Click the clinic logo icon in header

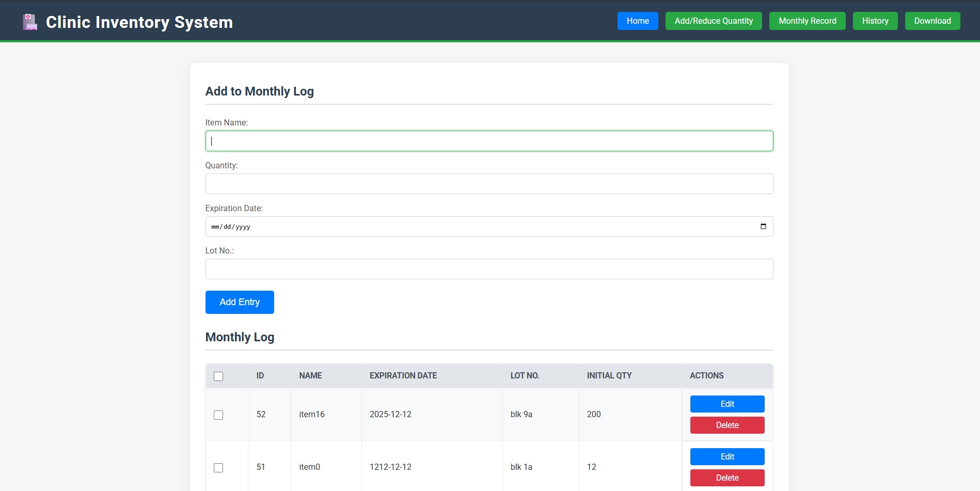click(30, 22)
